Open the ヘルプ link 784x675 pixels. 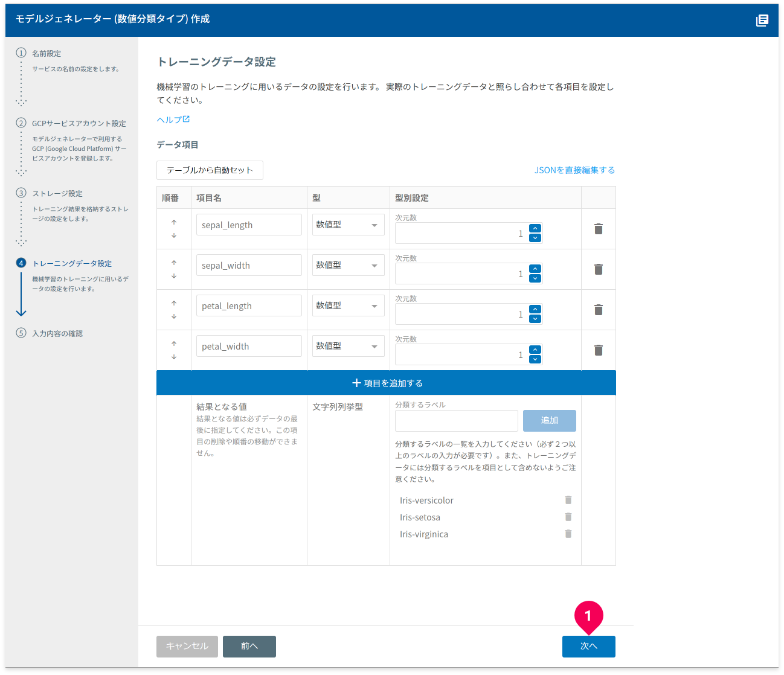173,120
